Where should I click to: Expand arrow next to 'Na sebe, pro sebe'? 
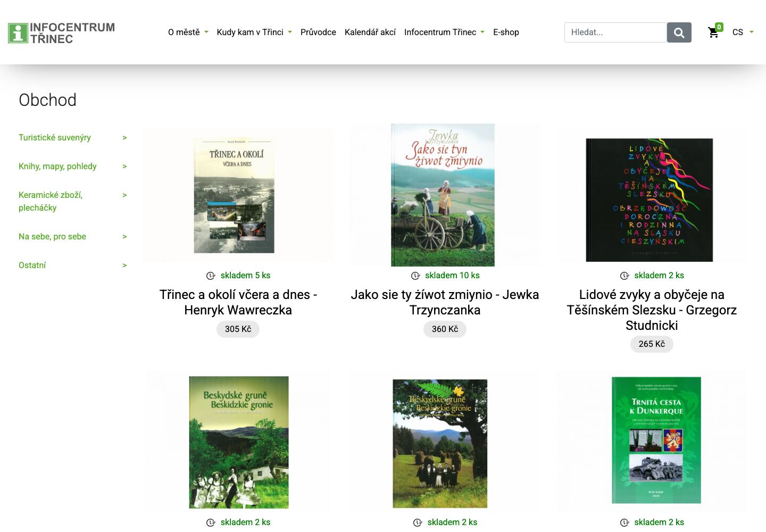click(x=124, y=237)
